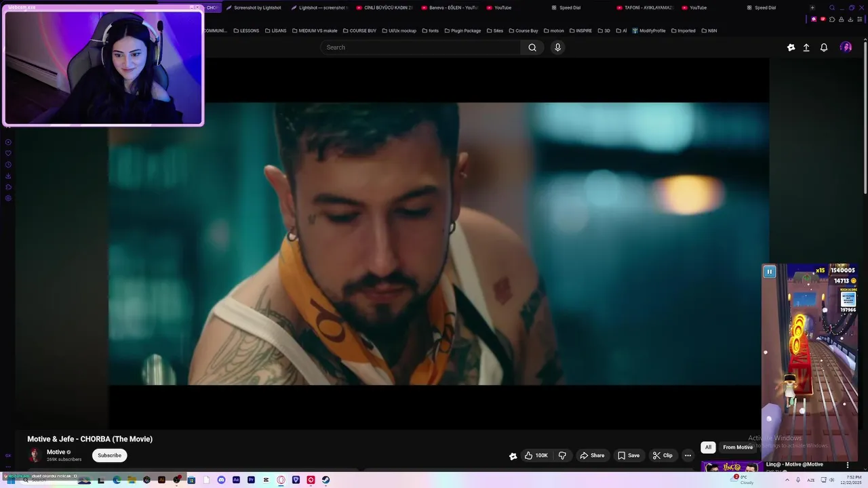
Task: Open Illustrator from the taskbar
Action: click(x=161, y=480)
